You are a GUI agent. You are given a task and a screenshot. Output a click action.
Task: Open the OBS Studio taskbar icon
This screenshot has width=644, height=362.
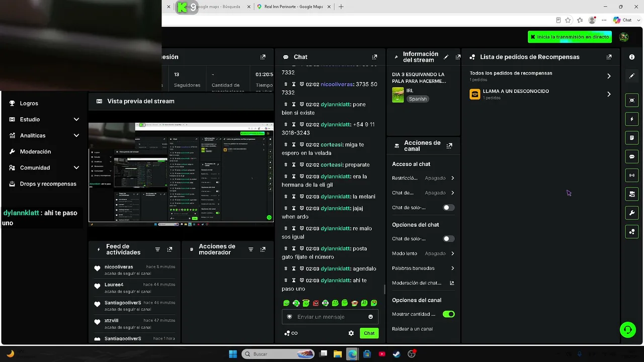click(412, 354)
